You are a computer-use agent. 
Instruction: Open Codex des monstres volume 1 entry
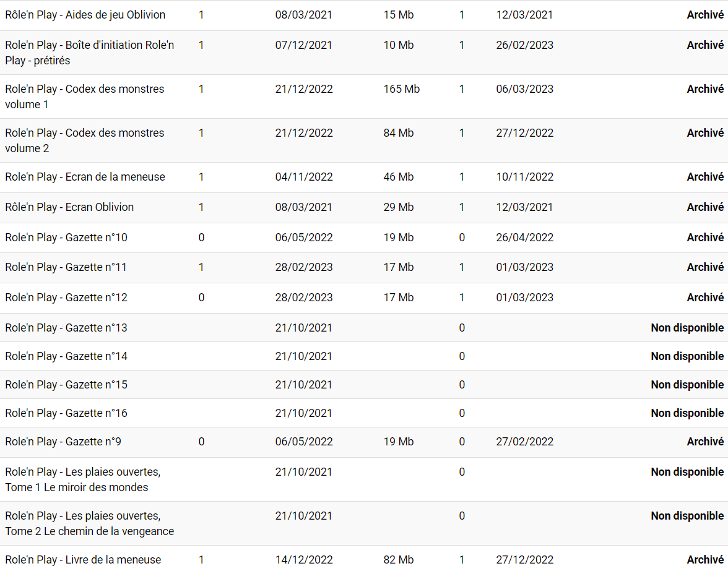point(85,96)
